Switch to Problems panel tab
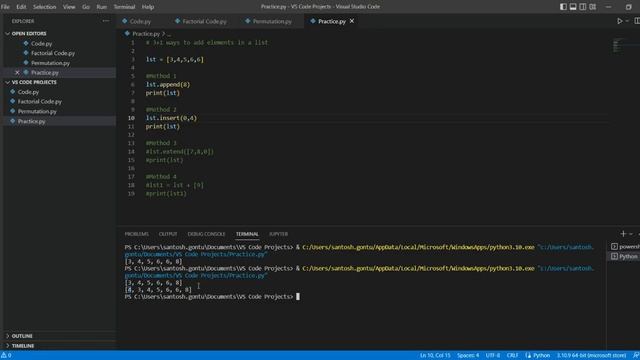 [x=136, y=234]
